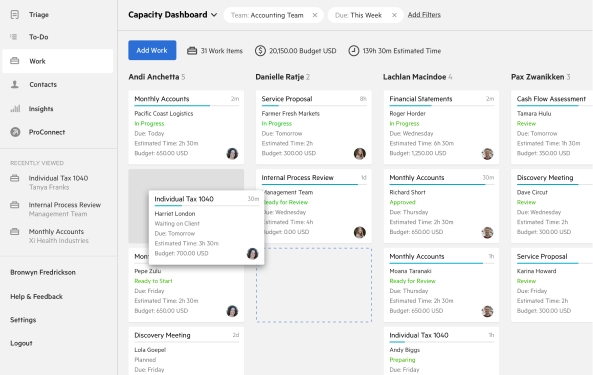Screen dimensions: 593x375
Task: Click the Work briefcase icon in sidebar
Action: click(14, 61)
